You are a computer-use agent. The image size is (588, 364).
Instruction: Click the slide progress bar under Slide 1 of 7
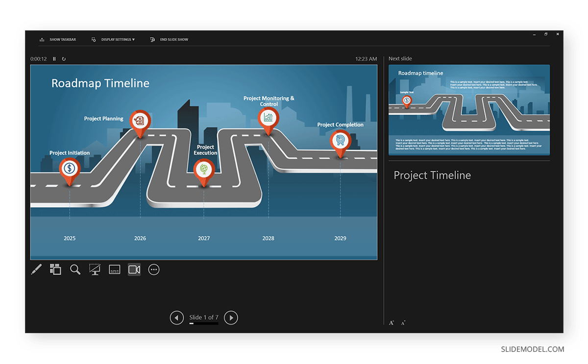point(204,324)
